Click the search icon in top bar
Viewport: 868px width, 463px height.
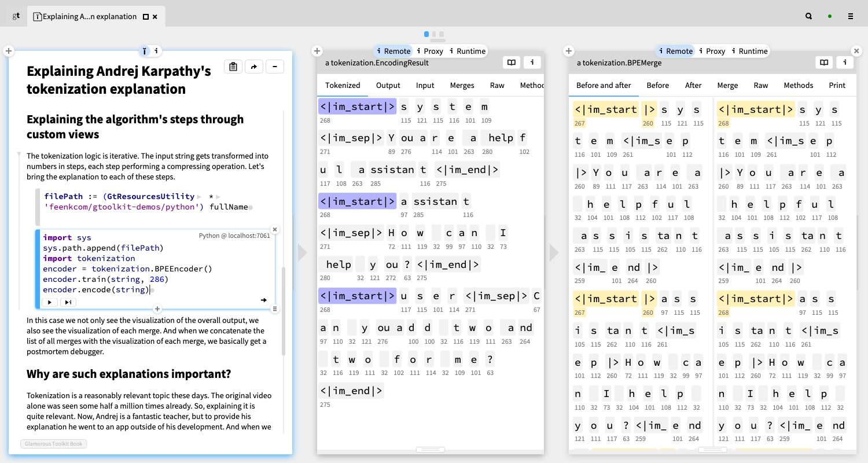pos(808,16)
